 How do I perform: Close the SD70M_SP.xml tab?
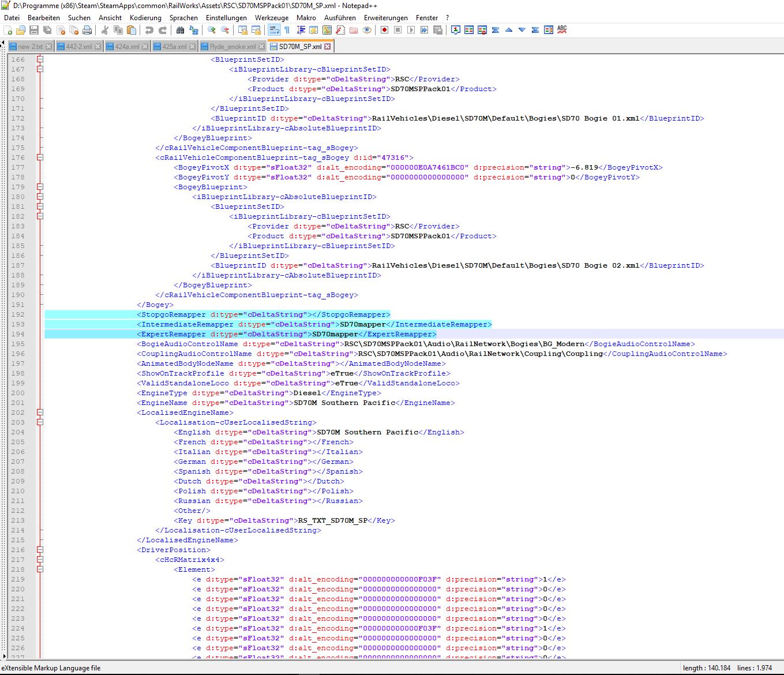(328, 47)
